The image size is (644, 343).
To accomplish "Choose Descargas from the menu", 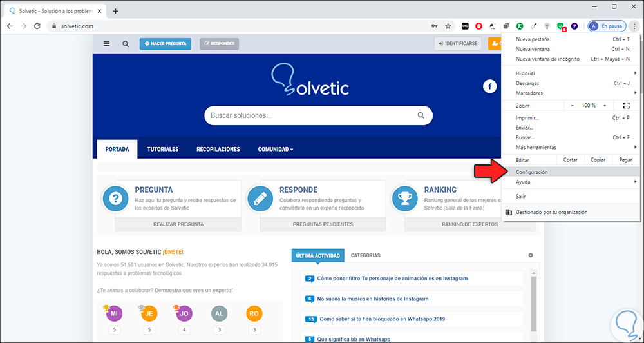I will click(x=571, y=83).
